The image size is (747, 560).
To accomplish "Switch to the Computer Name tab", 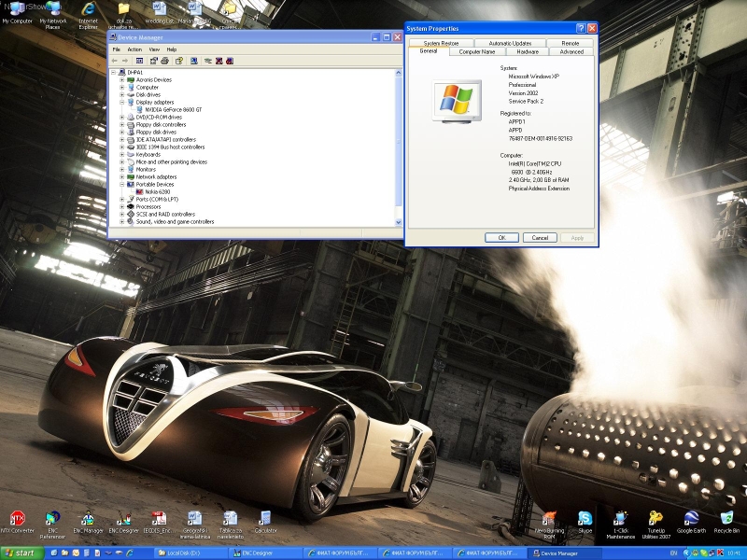I will [x=476, y=51].
